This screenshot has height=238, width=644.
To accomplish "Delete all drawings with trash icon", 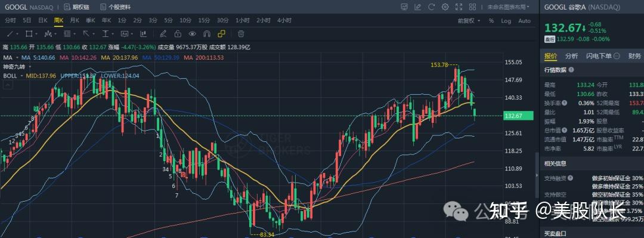I will 241,34.
